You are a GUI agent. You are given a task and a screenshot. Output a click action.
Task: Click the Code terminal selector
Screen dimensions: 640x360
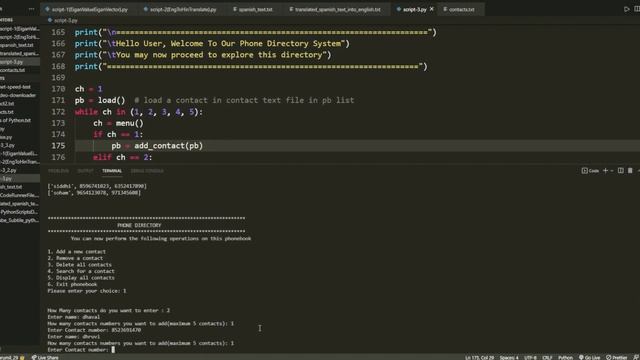point(590,171)
